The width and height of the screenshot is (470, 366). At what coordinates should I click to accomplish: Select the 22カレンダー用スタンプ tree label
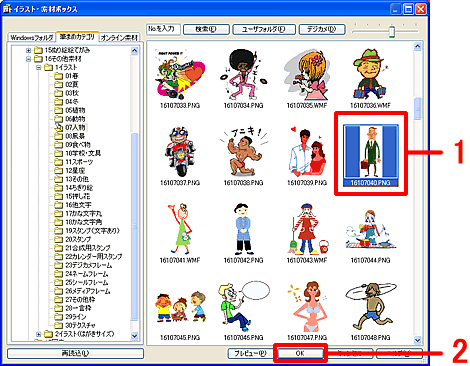tap(94, 257)
